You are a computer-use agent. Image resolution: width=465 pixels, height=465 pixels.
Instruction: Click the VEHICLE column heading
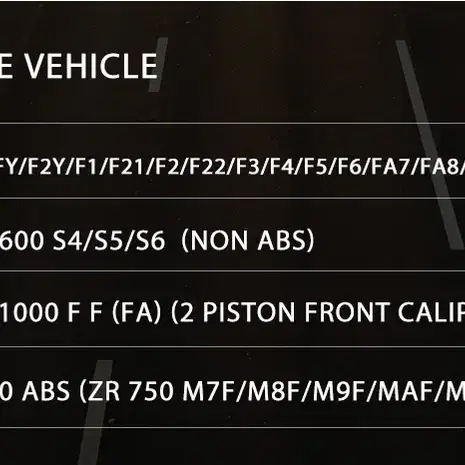pyautogui.click(x=91, y=66)
